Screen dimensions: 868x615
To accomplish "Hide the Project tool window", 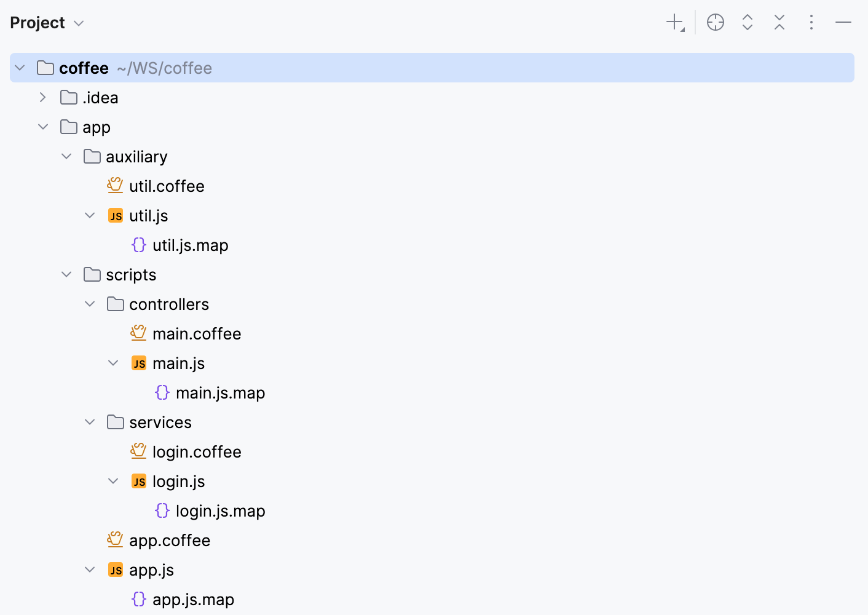I will (843, 22).
